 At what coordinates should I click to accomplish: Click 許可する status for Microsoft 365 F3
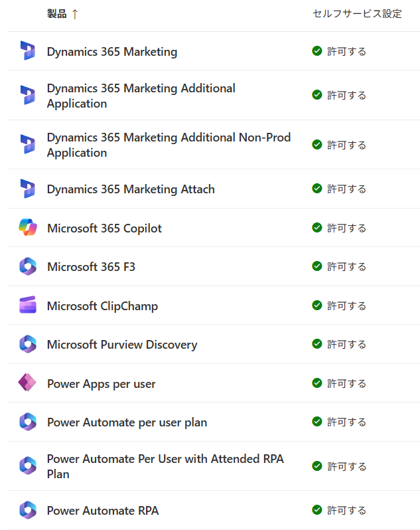tap(346, 267)
